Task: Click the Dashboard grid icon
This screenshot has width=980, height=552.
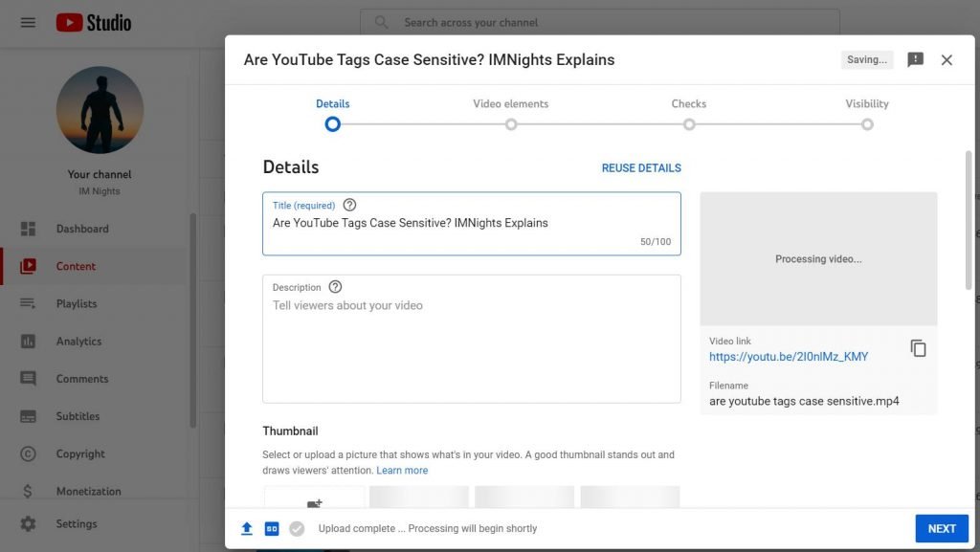Action: pos(28,229)
